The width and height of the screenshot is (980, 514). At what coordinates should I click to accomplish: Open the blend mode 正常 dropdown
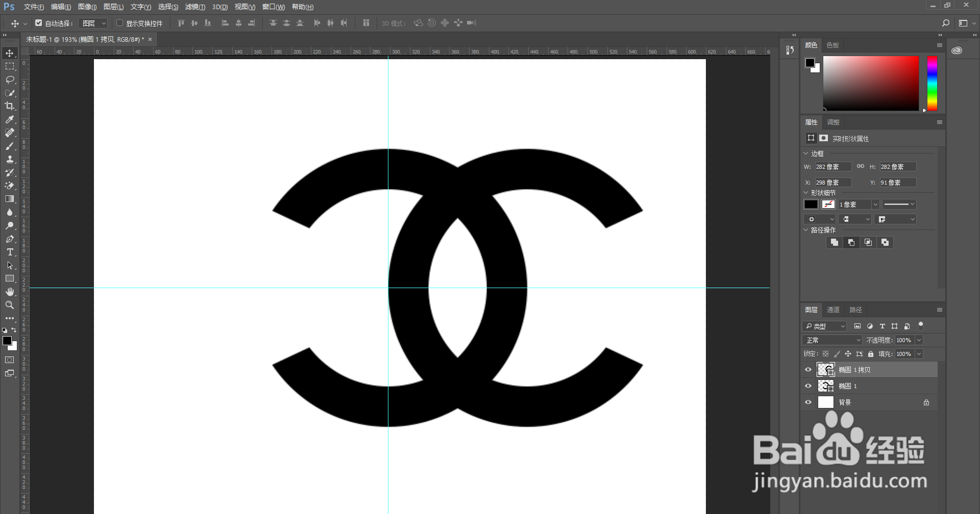(832, 340)
